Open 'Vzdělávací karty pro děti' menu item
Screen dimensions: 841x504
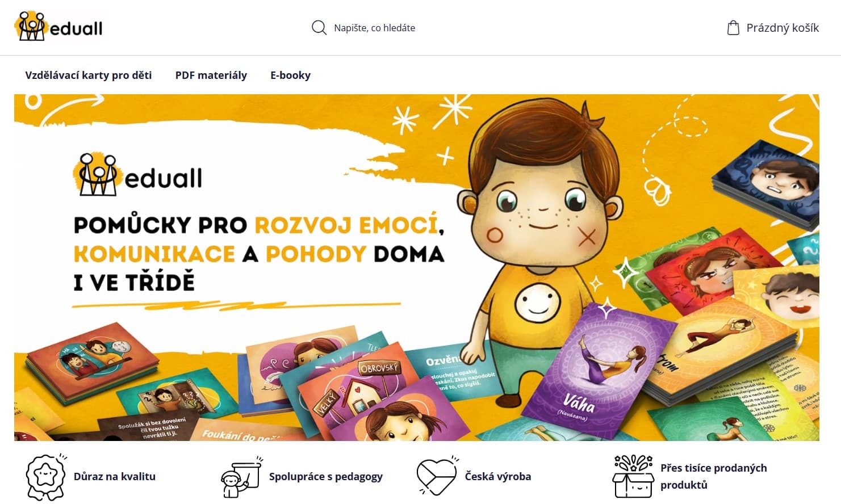point(89,75)
